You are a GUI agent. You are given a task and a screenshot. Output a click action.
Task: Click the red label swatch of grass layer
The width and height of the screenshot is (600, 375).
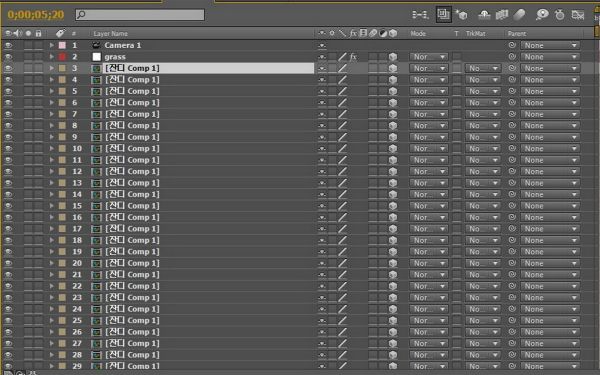coord(62,57)
